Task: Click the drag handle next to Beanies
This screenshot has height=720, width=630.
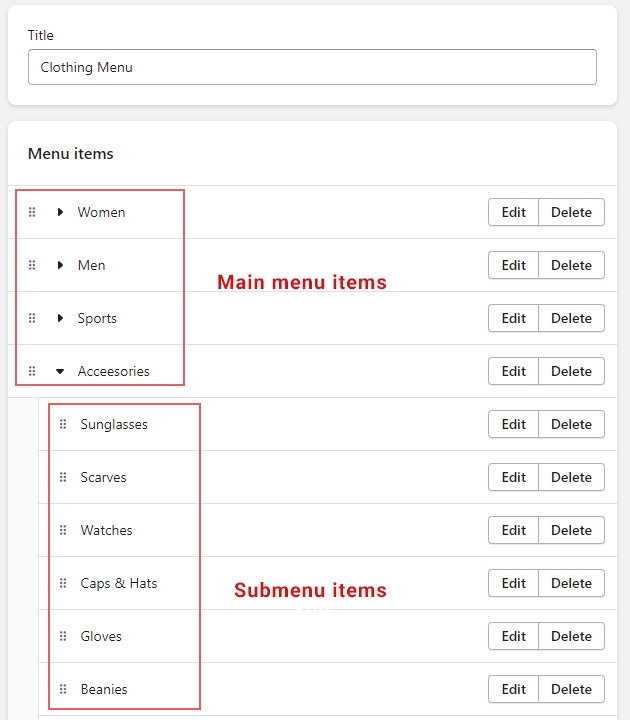Action: (x=63, y=689)
